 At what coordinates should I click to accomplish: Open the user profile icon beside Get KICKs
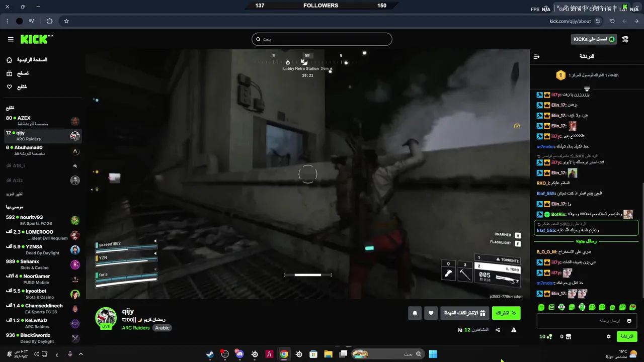point(625,39)
